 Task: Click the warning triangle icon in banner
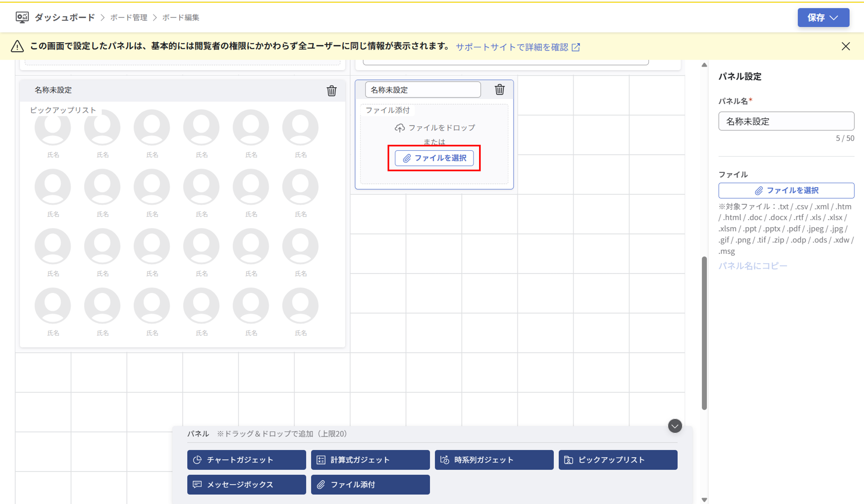coord(17,46)
